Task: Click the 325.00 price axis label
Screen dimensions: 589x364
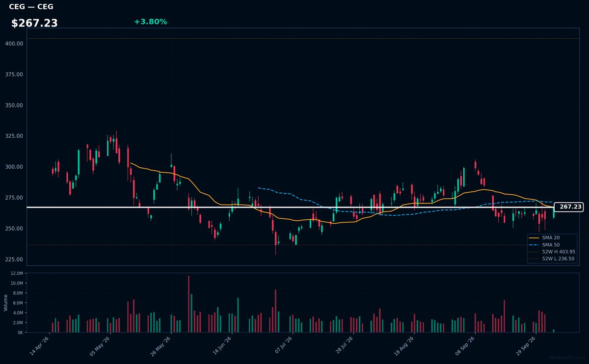Action: click(15, 136)
